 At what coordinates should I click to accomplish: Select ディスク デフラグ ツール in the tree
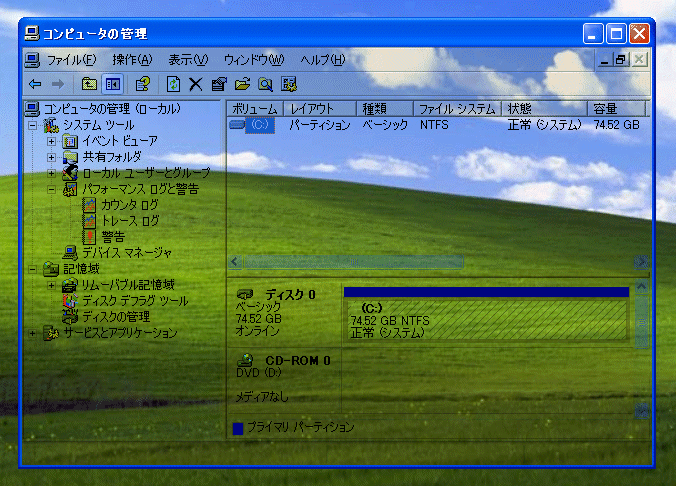click(135, 301)
